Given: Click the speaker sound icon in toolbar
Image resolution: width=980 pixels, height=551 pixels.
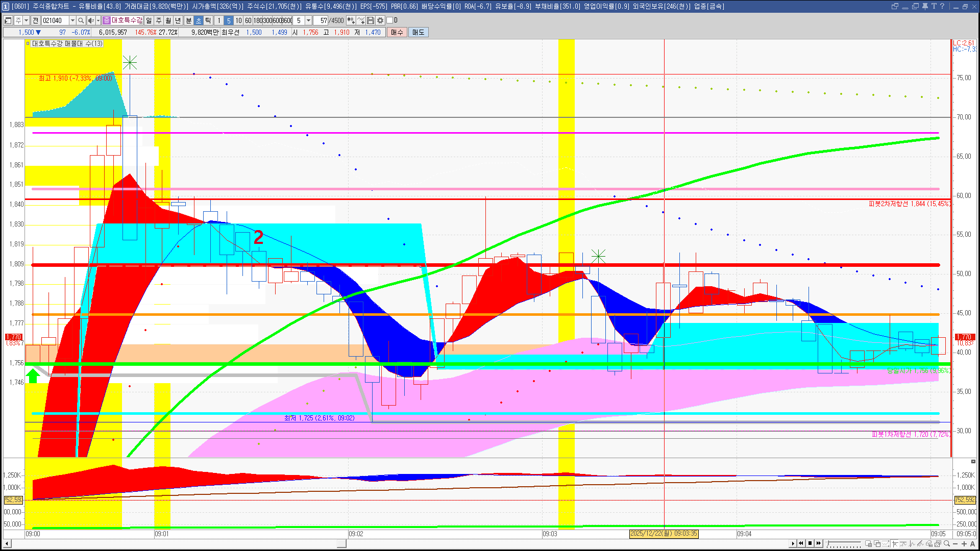Looking at the screenshot, I should coord(90,20).
